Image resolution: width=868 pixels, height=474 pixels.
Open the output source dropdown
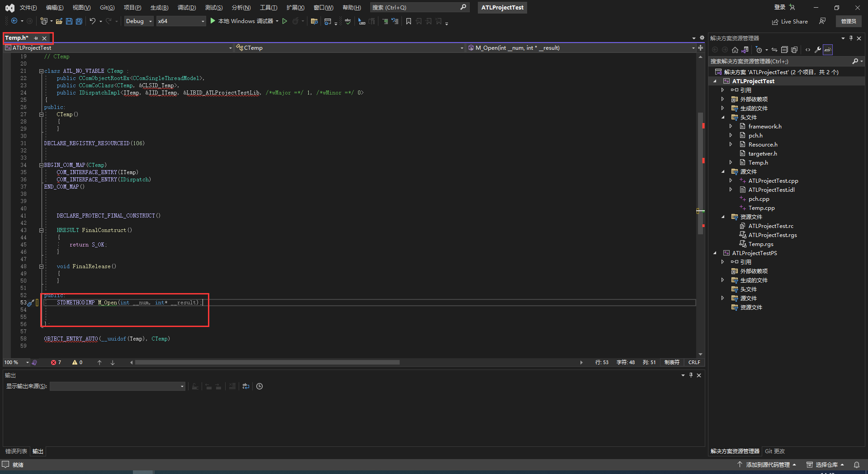pyautogui.click(x=118, y=386)
